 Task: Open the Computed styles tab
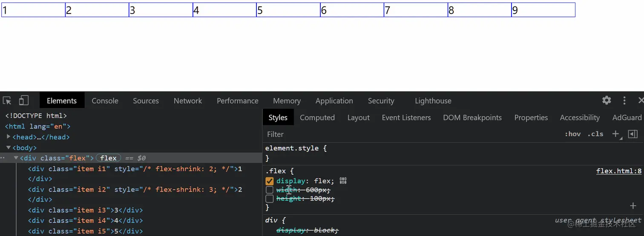[x=317, y=118]
